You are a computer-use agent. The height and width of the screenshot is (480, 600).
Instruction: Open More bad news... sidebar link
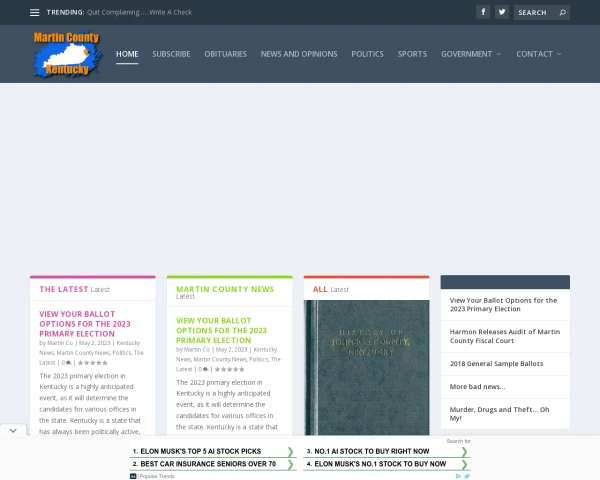(x=477, y=387)
